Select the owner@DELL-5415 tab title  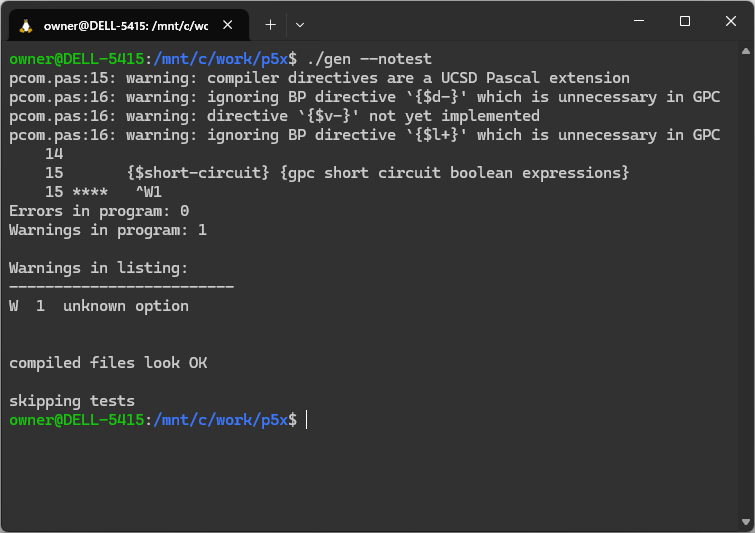coord(125,24)
